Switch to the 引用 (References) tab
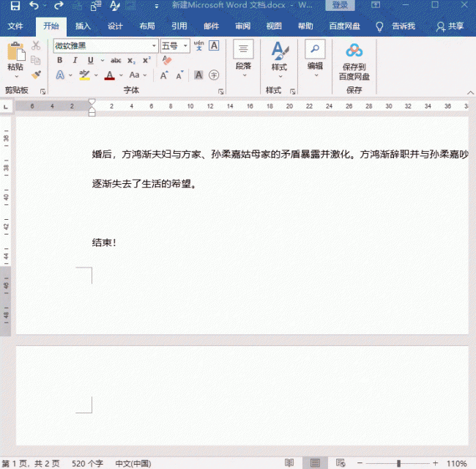Screen dimensions: 476x469 [179, 26]
